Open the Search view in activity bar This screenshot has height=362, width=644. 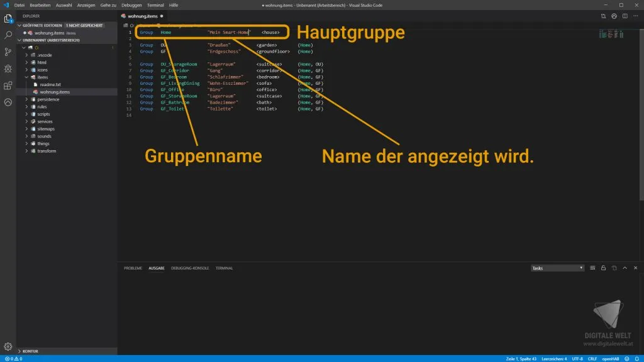point(8,35)
